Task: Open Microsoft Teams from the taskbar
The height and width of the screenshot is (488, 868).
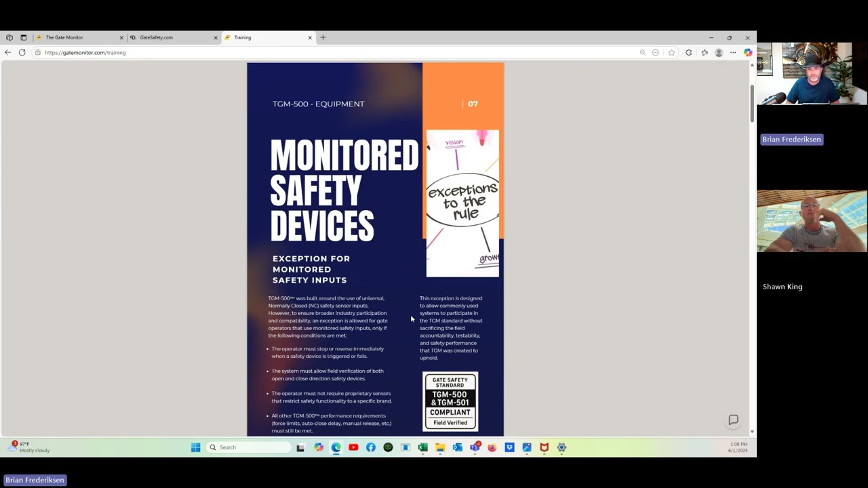Action: [475, 447]
